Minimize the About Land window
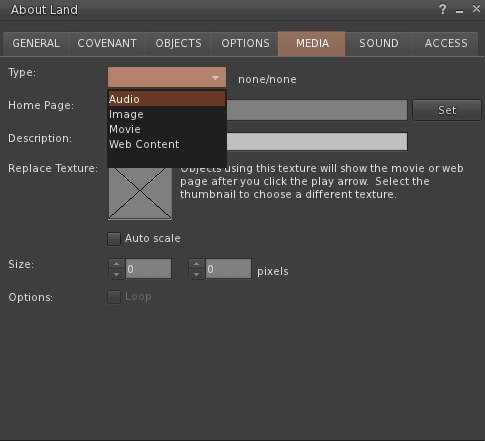The image size is (485, 441). click(460, 11)
